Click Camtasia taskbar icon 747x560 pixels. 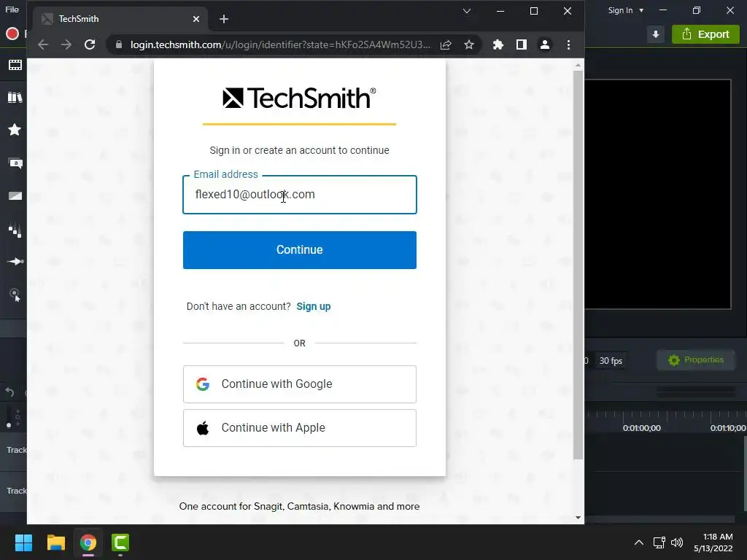[120, 542]
